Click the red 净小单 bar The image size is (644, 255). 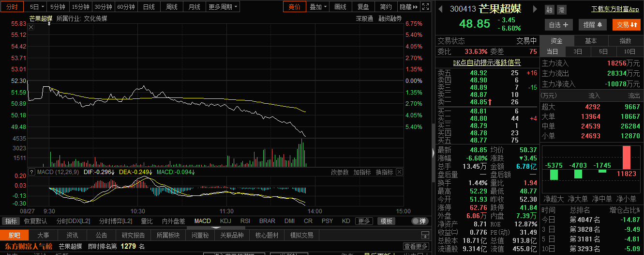click(x=627, y=158)
